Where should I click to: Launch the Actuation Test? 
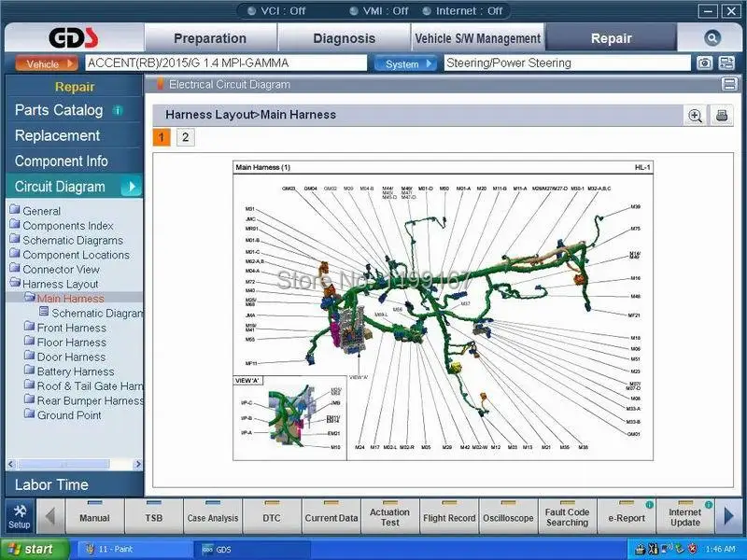[x=389, y=516]
